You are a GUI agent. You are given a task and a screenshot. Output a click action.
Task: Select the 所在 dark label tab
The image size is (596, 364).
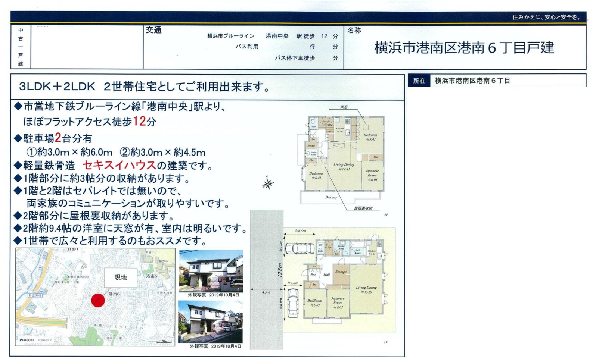click(419, 81)
